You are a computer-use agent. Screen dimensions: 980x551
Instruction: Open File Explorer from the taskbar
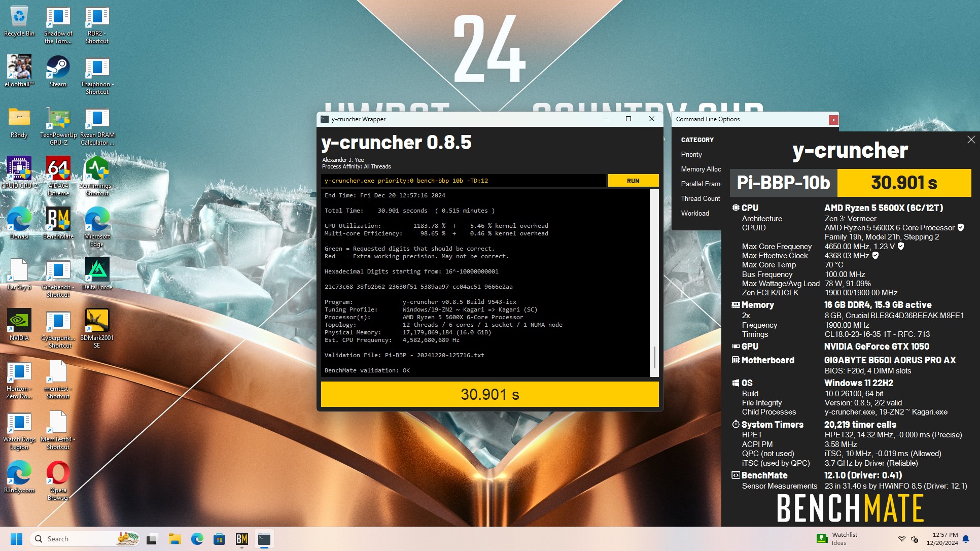[174, 539]
